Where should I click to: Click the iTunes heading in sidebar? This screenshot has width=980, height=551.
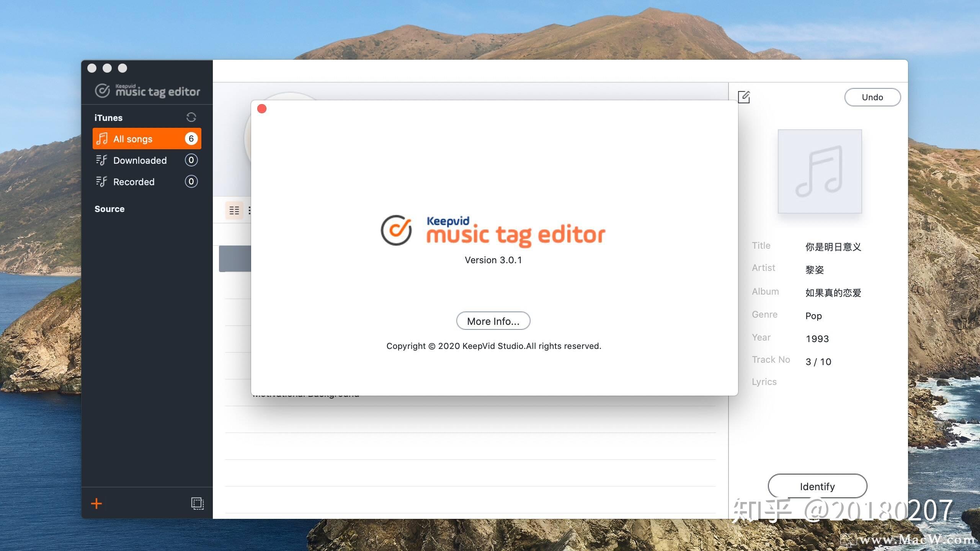point(108,118)
